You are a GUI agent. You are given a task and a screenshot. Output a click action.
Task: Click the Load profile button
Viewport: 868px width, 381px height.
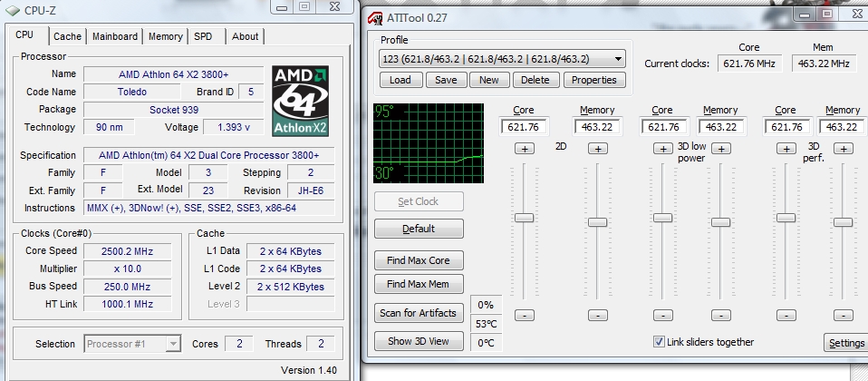pyautogui.click(x=400, y=80)
